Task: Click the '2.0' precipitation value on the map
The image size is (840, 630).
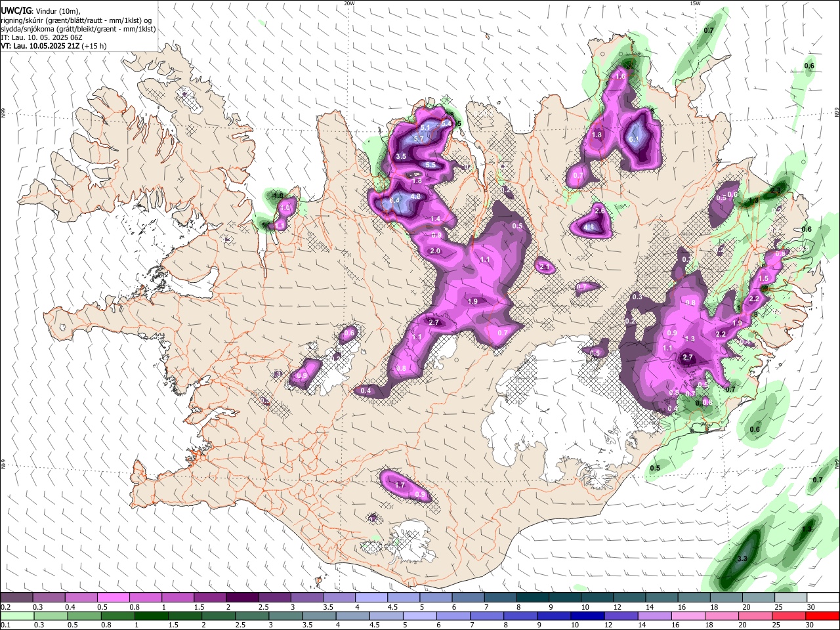Action: [x=434, y=251]
